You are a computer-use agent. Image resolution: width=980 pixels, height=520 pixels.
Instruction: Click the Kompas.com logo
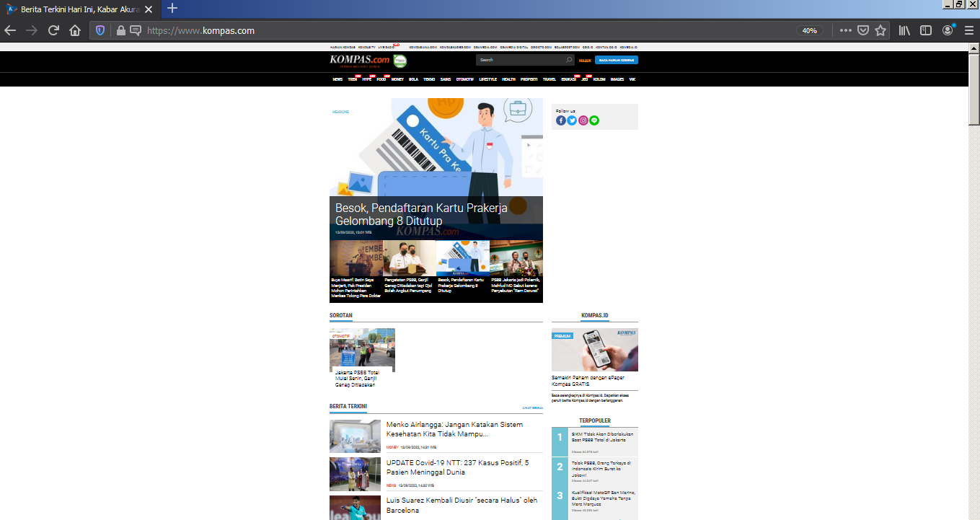[359, 61]
